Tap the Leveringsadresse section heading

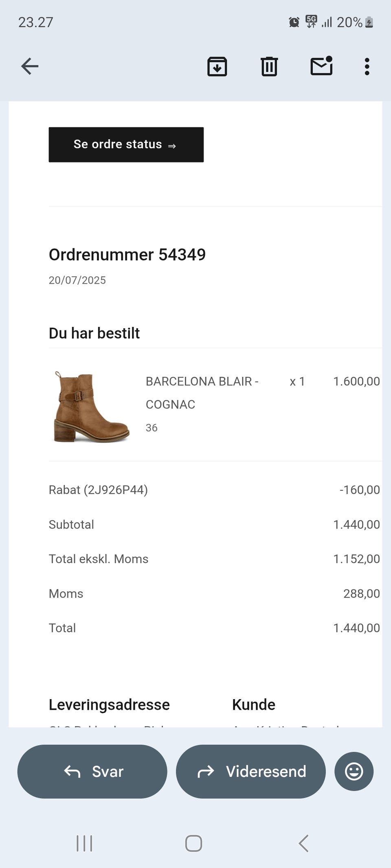(x=109, y=704)
